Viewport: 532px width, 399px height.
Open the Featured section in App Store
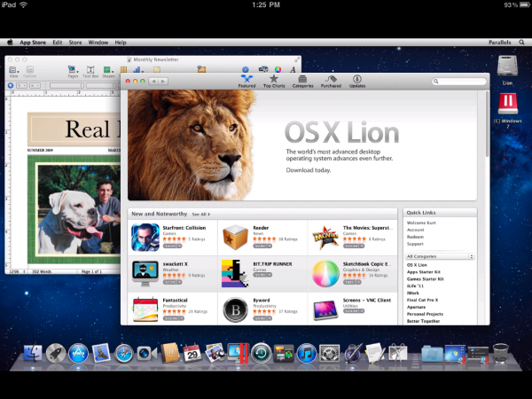pos(246,82)
